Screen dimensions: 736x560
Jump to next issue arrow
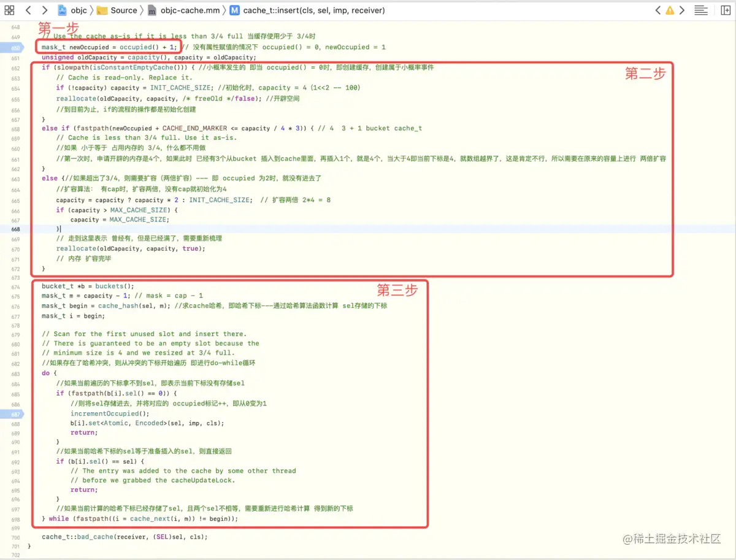(681, 10)
